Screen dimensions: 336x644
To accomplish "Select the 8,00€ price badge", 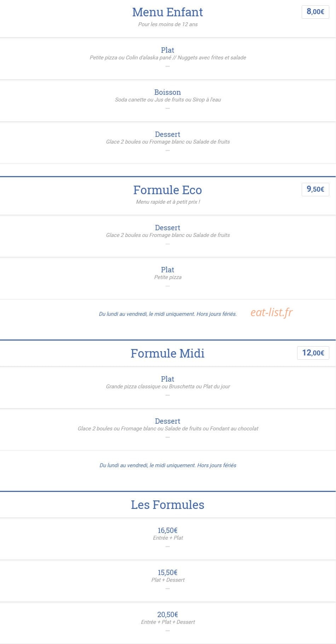I will 315,12.
